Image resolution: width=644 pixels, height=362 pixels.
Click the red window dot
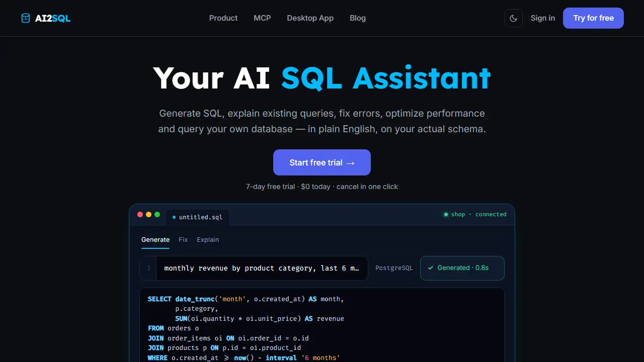140,214
